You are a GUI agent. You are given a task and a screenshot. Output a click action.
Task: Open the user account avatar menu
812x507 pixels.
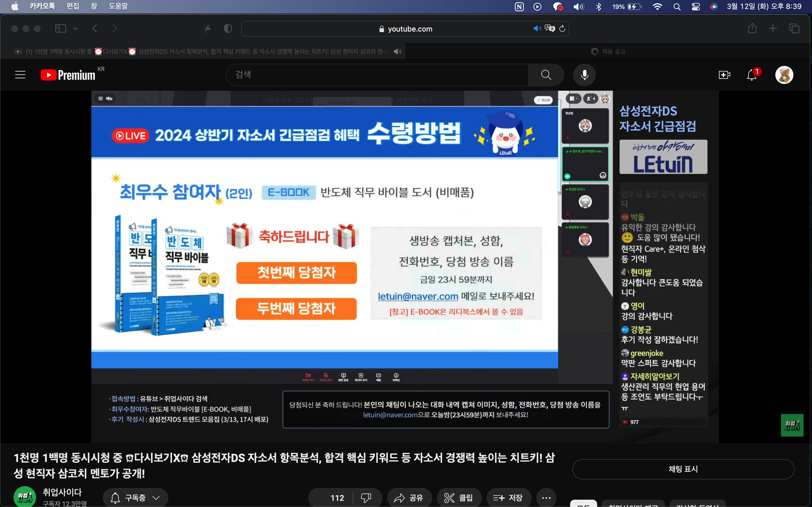(784, 75)
